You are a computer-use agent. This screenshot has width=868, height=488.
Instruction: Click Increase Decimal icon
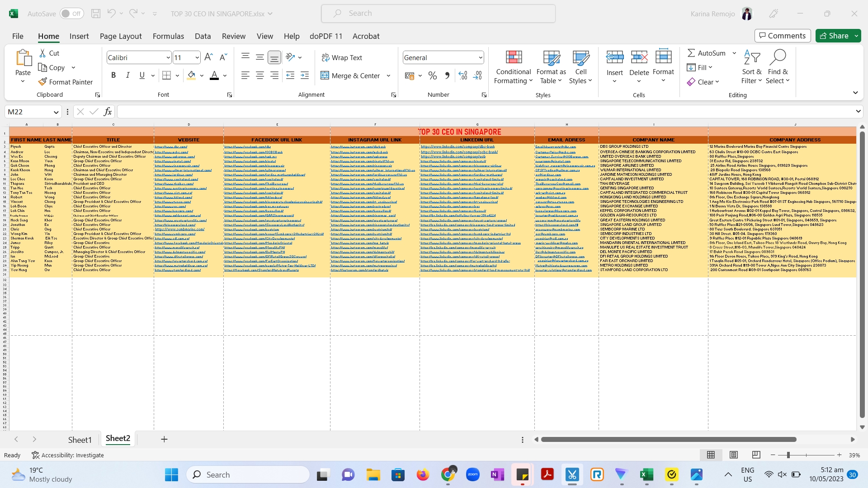pos(463,75)
